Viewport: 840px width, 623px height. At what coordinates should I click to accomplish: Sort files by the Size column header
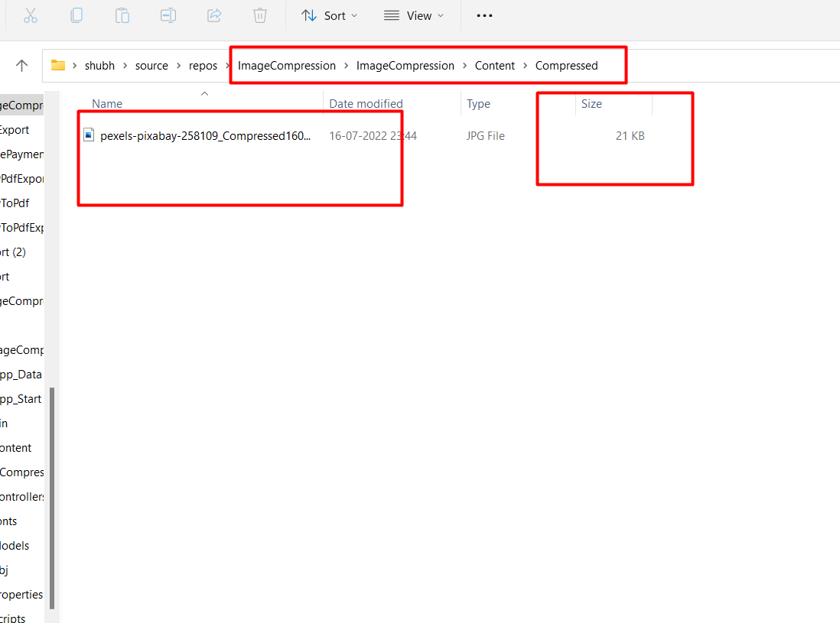click(591, 103)
